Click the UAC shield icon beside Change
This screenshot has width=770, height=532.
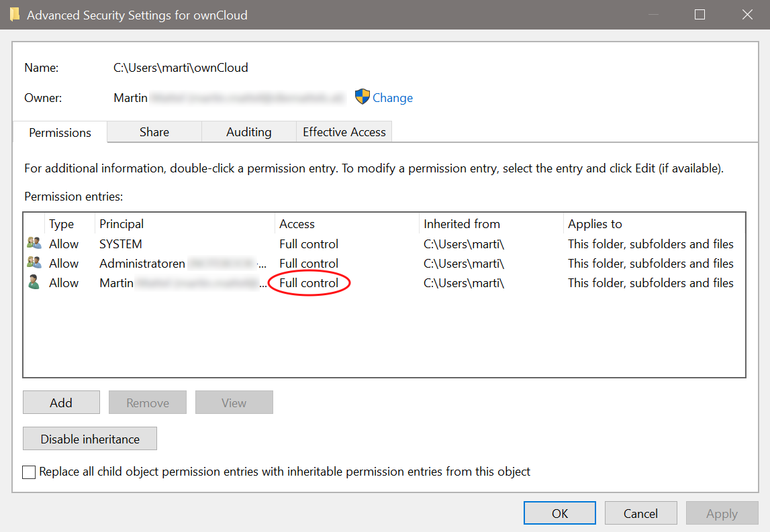point(363,97)
